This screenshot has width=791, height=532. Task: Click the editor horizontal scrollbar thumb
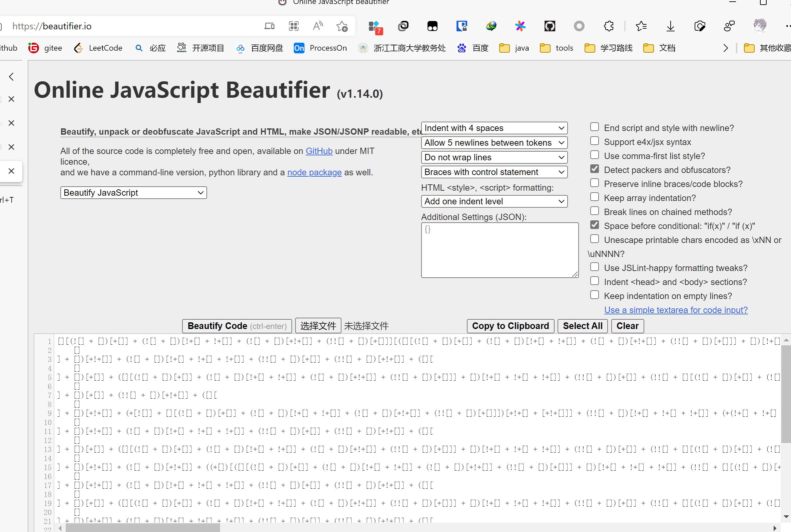(142, 528)
